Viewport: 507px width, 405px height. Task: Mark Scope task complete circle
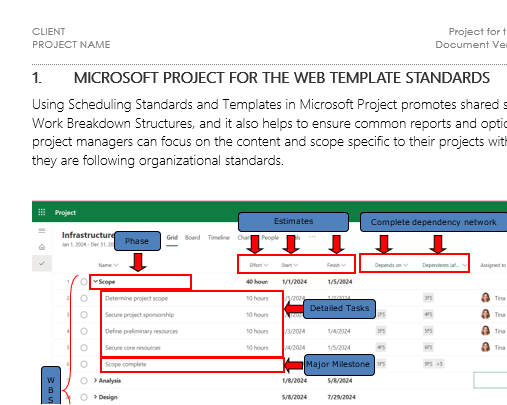click(84, 282)
